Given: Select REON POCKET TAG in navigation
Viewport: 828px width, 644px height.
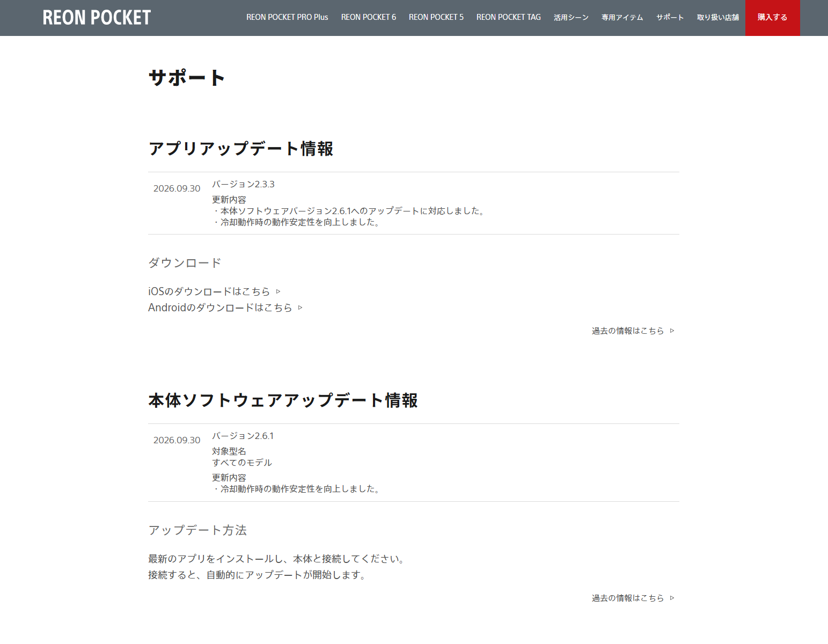Looking at the screenshot, I should point(509,17).
